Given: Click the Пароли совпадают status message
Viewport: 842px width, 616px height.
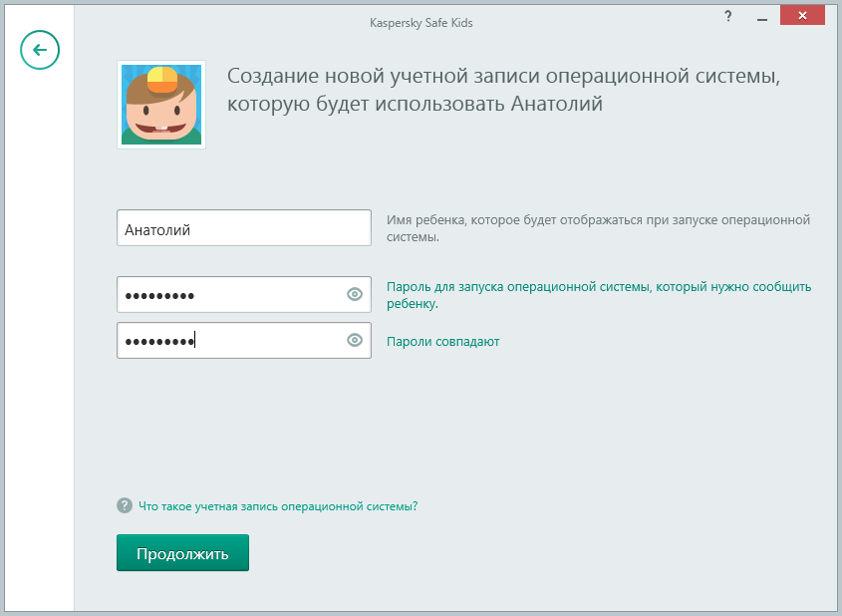Looking at the screenshot, I should 442,341.
